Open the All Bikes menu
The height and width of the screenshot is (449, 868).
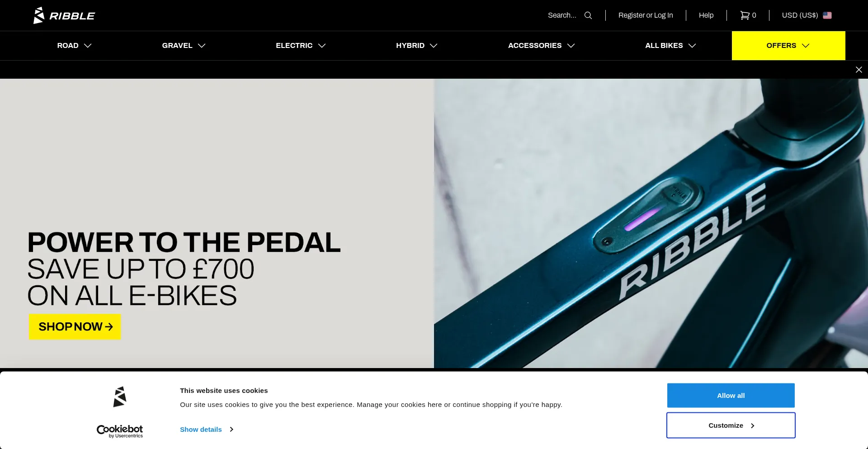[x=670, y=46]
